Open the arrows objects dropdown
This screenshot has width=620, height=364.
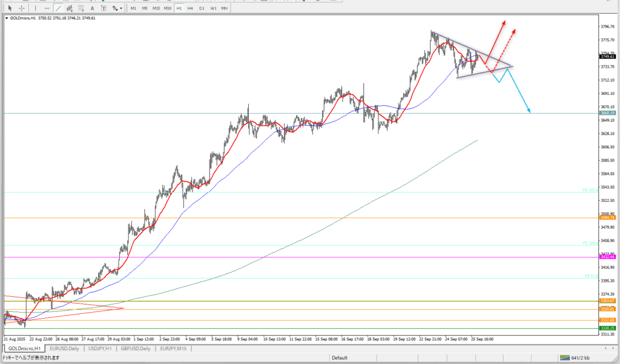pos(118,8)
